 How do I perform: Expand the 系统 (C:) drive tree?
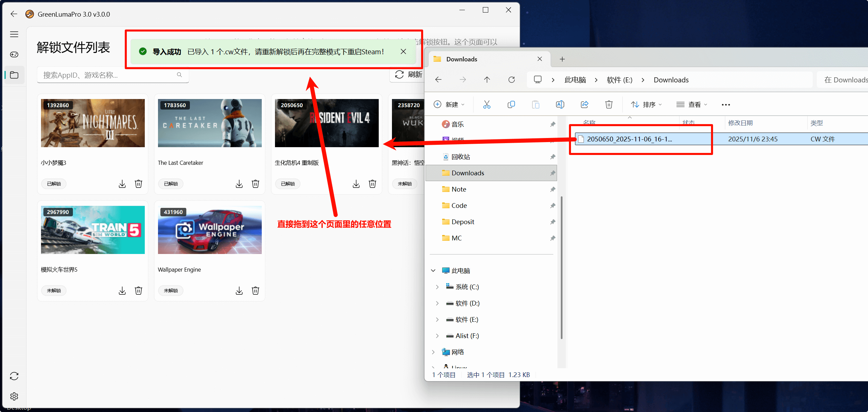click(437, 287)
